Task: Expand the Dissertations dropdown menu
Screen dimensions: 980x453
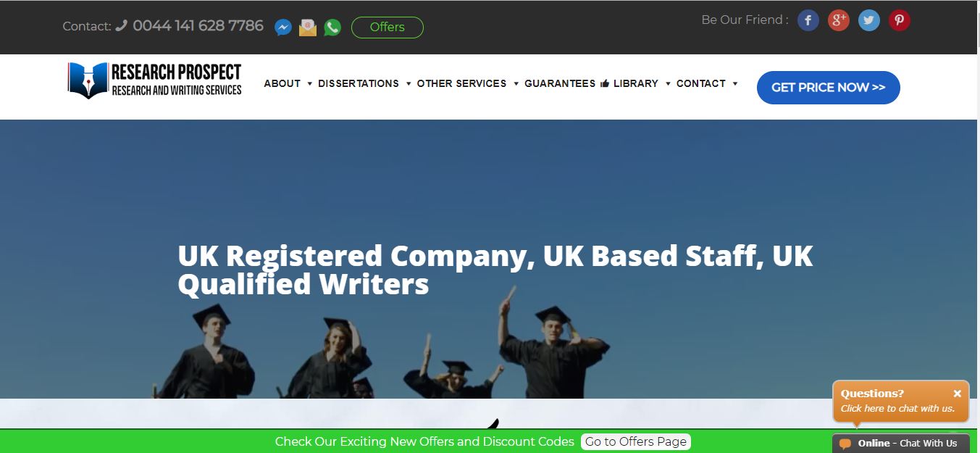Action: [x=364, y=83]
